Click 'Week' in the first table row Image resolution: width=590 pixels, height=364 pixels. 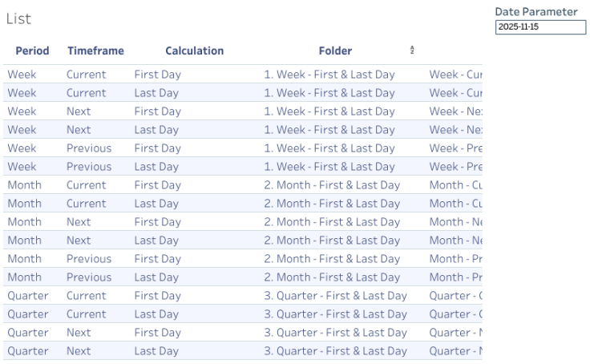pyautogui.click(x=22, y=75)
